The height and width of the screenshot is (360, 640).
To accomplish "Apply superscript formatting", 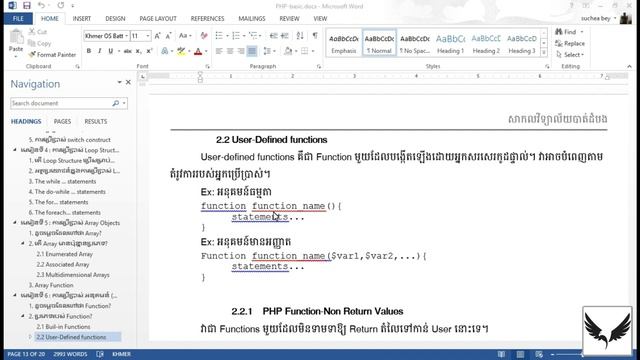I will coord(149,51).
